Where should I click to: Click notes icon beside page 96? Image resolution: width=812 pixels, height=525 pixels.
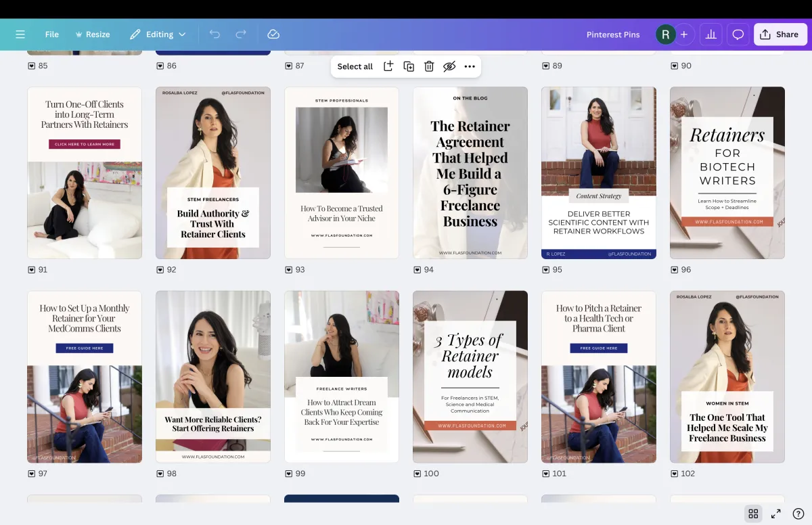click(x=674, y=269)
